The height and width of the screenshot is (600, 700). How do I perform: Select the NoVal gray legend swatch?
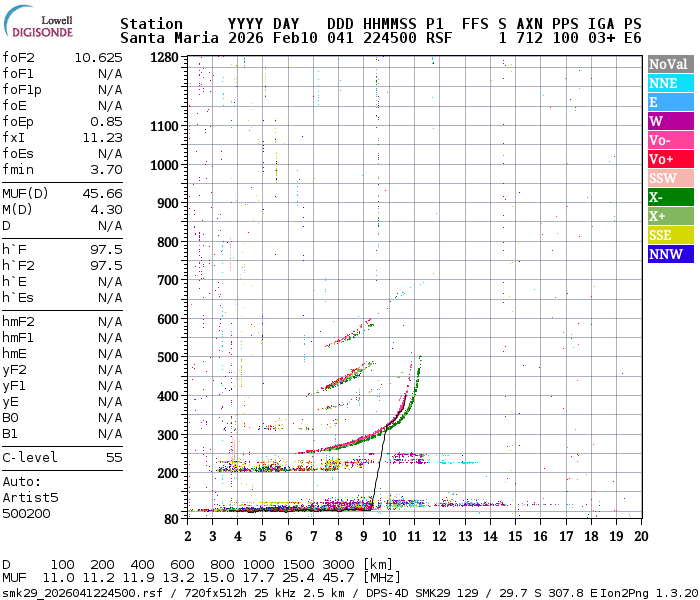[671, 64]
